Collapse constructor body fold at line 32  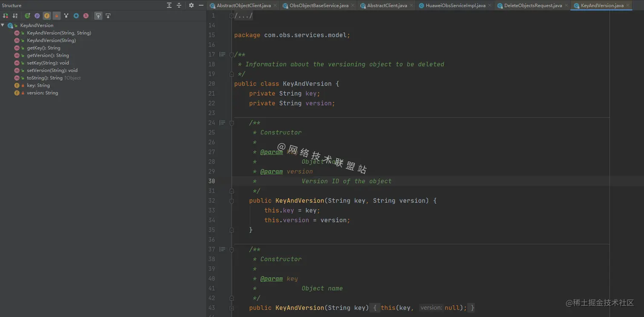pyautogui.click(x=232, y=201)
